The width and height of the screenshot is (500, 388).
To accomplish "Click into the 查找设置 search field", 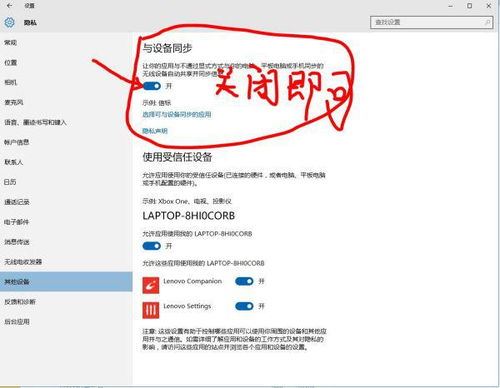I will point(431,22).
